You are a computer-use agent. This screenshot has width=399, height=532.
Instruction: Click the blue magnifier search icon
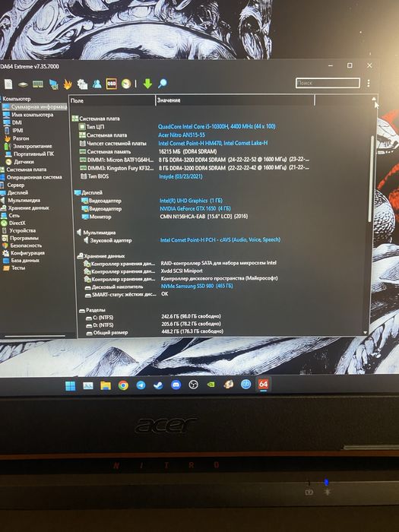[162, 83]
